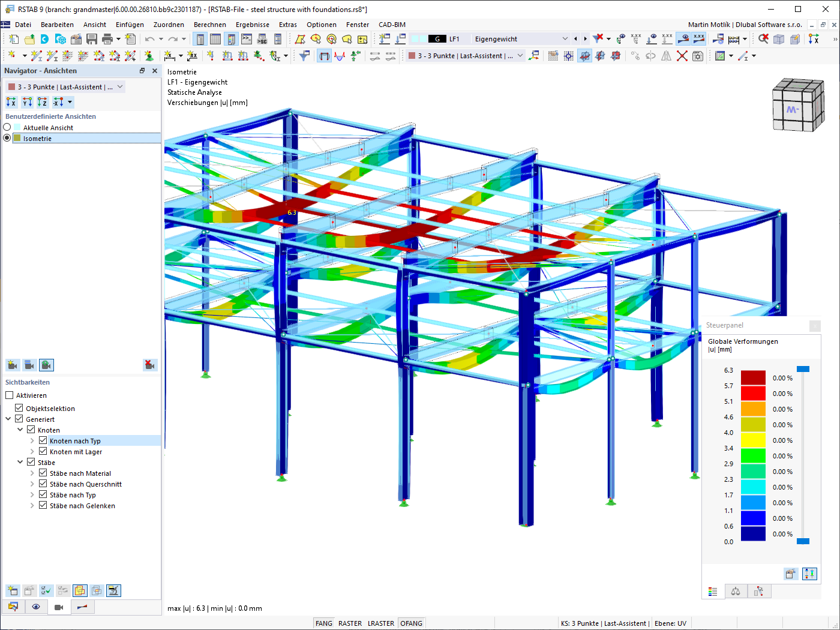Open the Bearbeiten menu
This screenshot has height=630, width=840.
point(57,25)
